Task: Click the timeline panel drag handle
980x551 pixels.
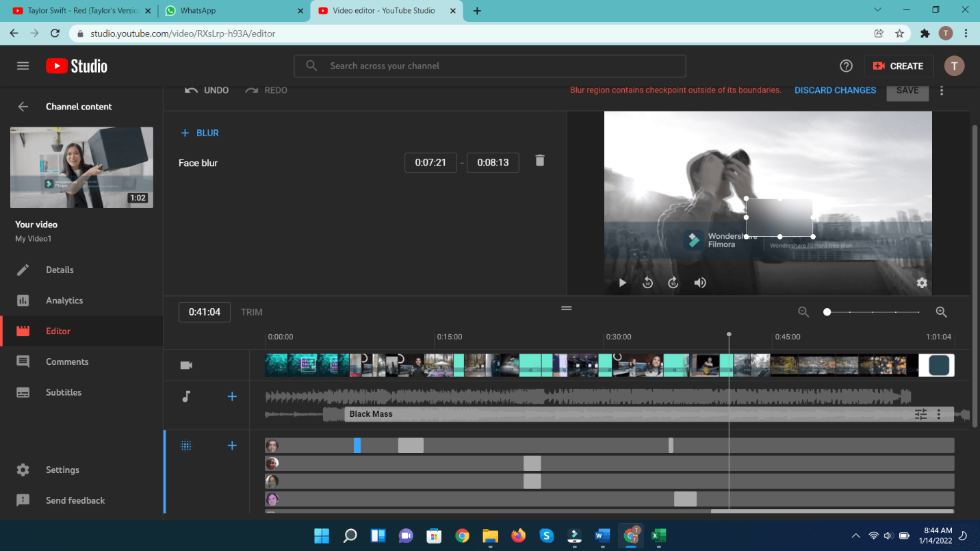Action: (567, 308)
